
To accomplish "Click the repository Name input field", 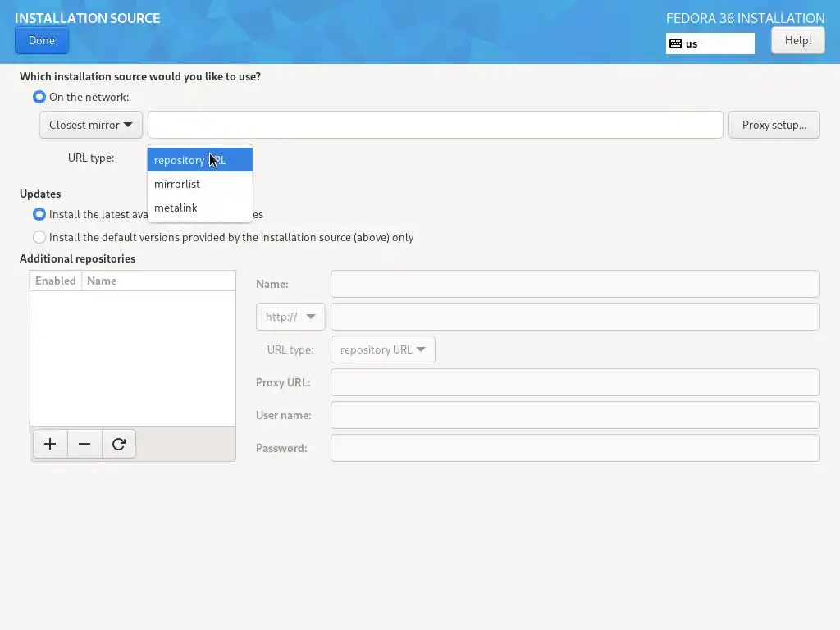I will point(575,284).
